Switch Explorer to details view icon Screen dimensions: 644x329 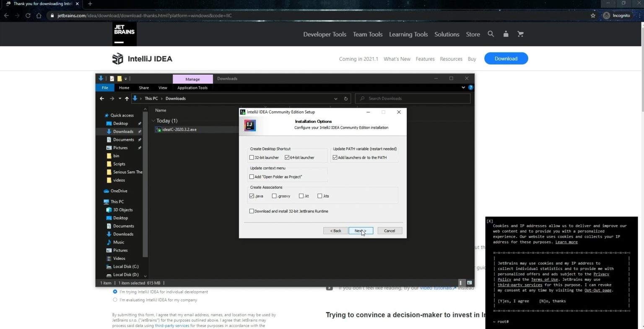pos(461,283)
